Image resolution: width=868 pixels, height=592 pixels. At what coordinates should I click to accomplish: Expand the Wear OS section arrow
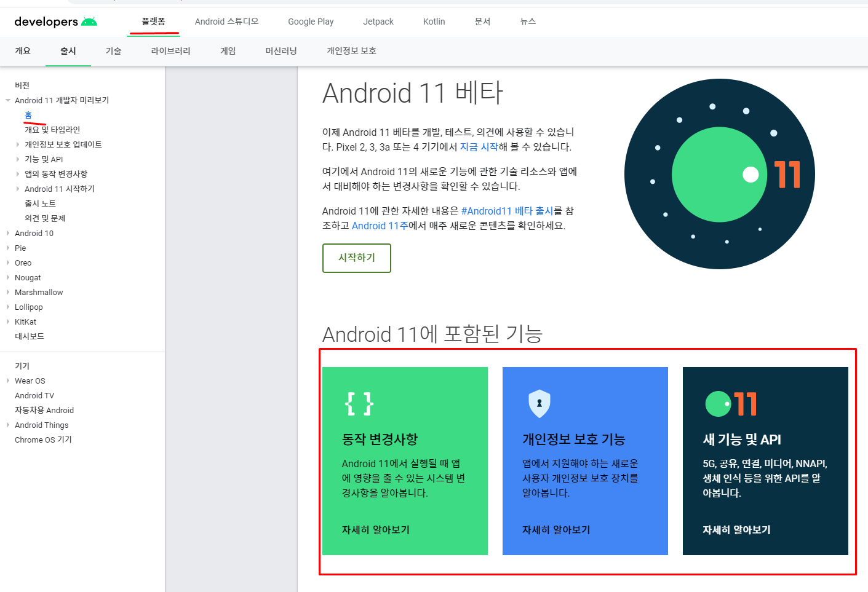pos(8,381)
